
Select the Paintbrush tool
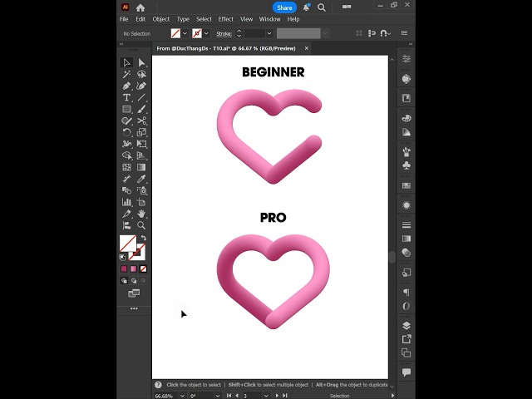(141, 109)
